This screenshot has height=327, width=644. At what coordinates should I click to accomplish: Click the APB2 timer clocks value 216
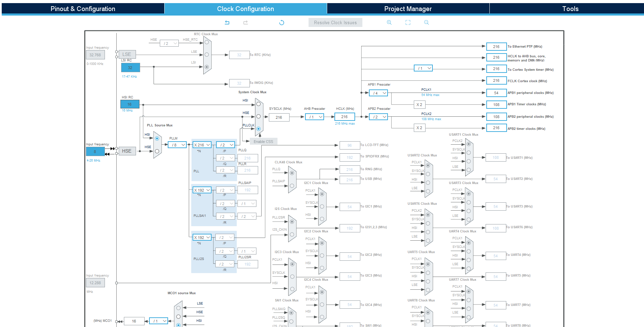tap(496, 128)
